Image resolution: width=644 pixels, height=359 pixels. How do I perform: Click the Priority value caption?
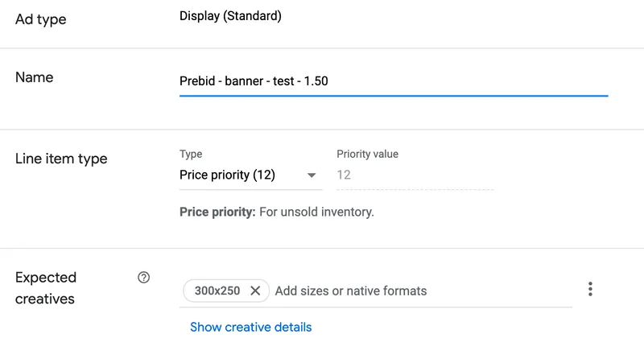tap(367, 154)
